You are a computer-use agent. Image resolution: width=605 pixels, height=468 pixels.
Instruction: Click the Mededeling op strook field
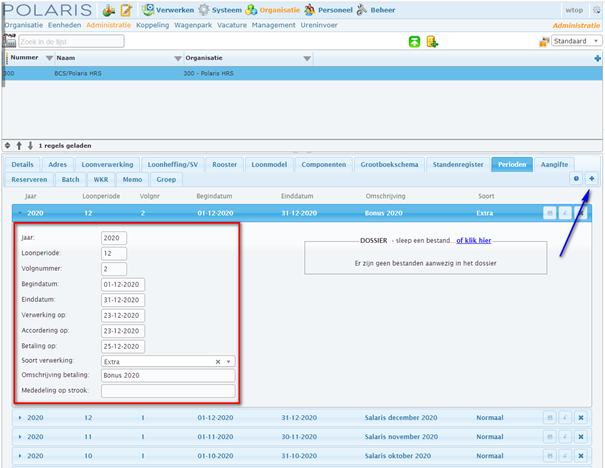point(168,391)
